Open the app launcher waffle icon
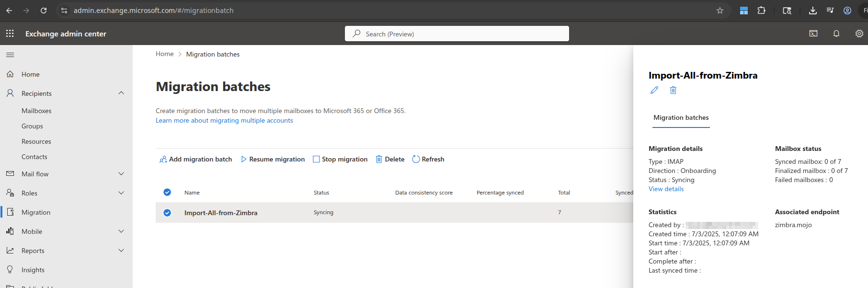 (x=10, y=34)
